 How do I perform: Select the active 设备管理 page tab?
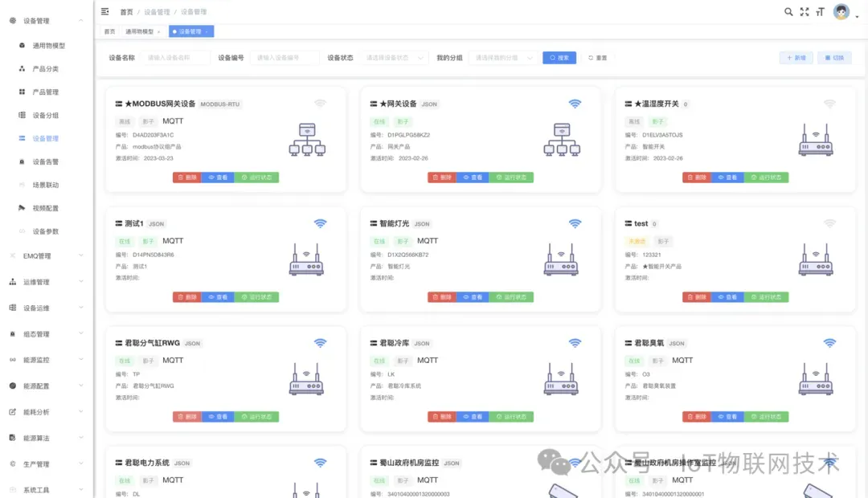191,31
